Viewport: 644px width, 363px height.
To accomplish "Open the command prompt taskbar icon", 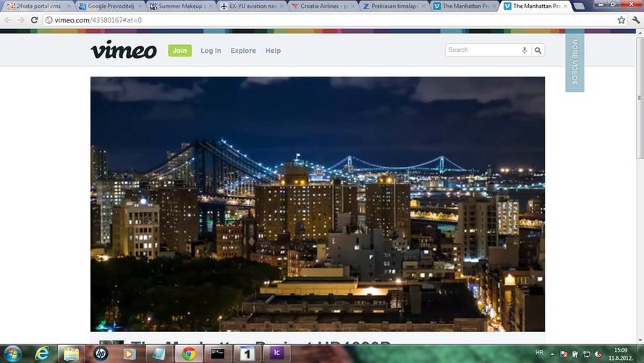I will tap(218, 354).
